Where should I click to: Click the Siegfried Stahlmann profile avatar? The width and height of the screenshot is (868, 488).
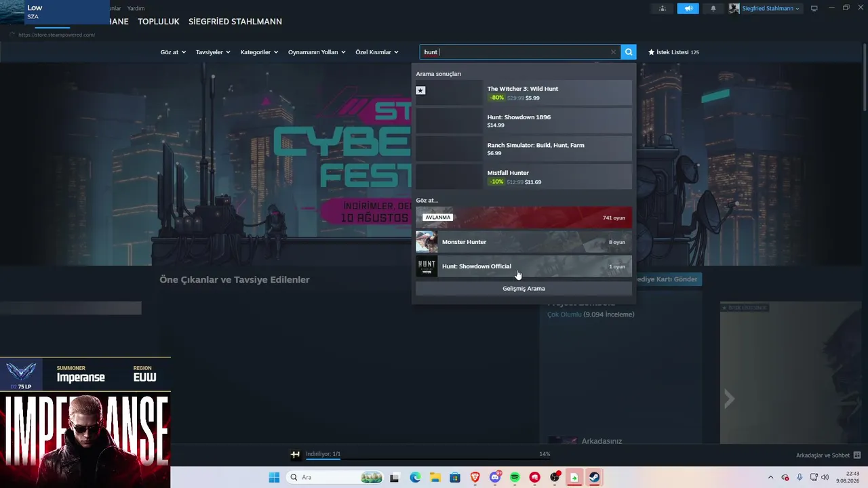coord(734,9)
